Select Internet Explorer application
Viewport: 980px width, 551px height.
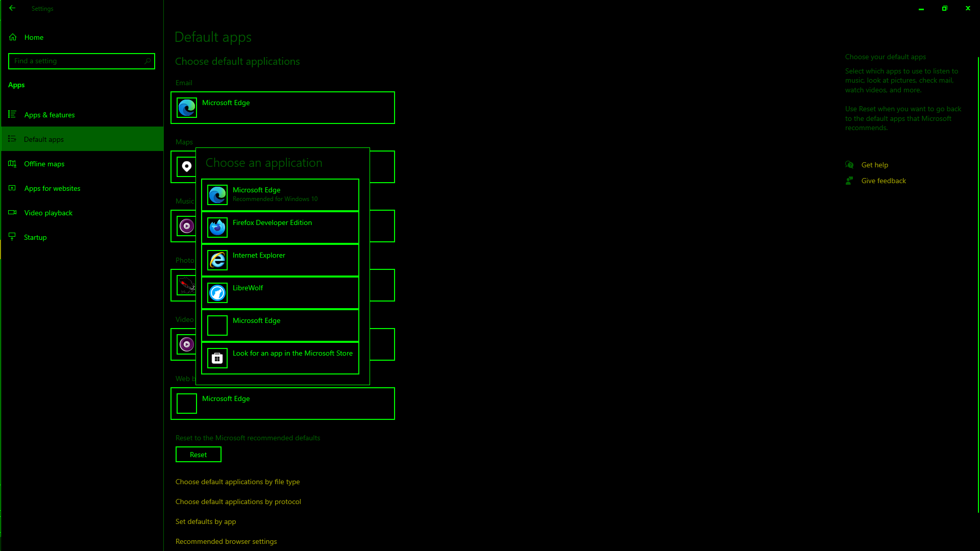tap(279, 260)
